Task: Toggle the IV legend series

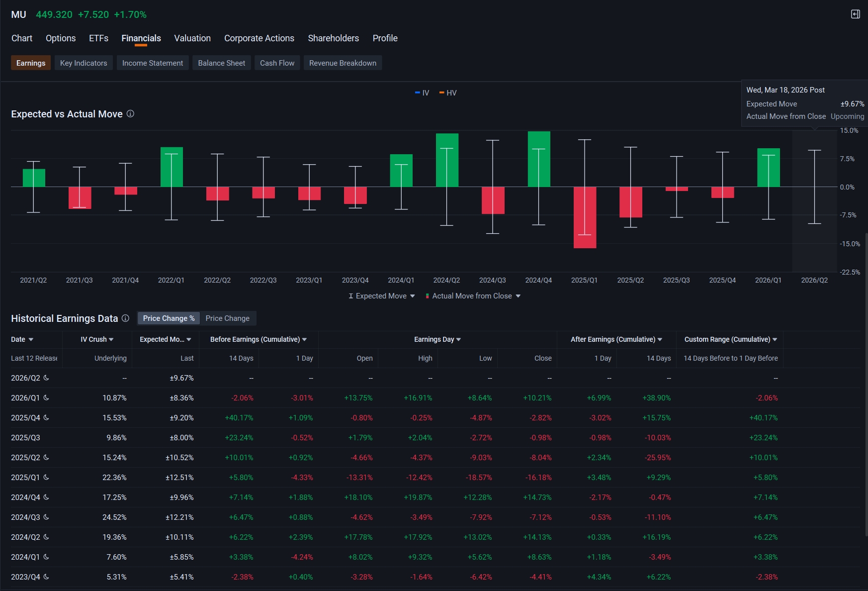Action: click(x=422, y=93)
